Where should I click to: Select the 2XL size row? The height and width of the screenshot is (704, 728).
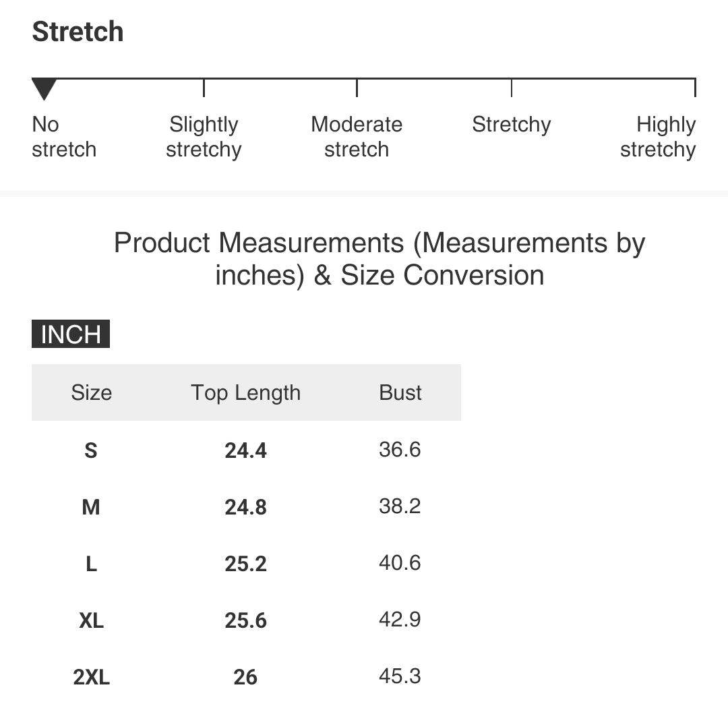[246, 676]
